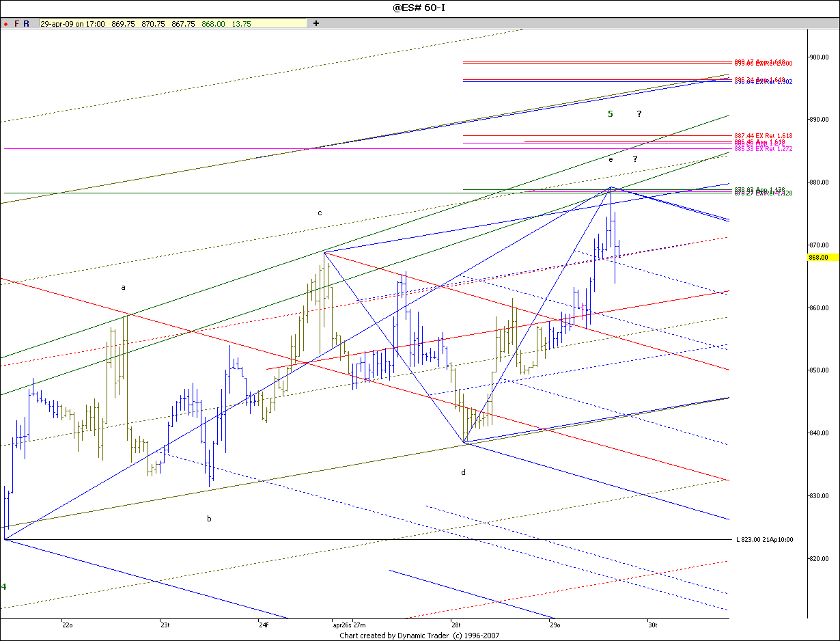Click the green wave 4 label

click(x=3, y=586)
